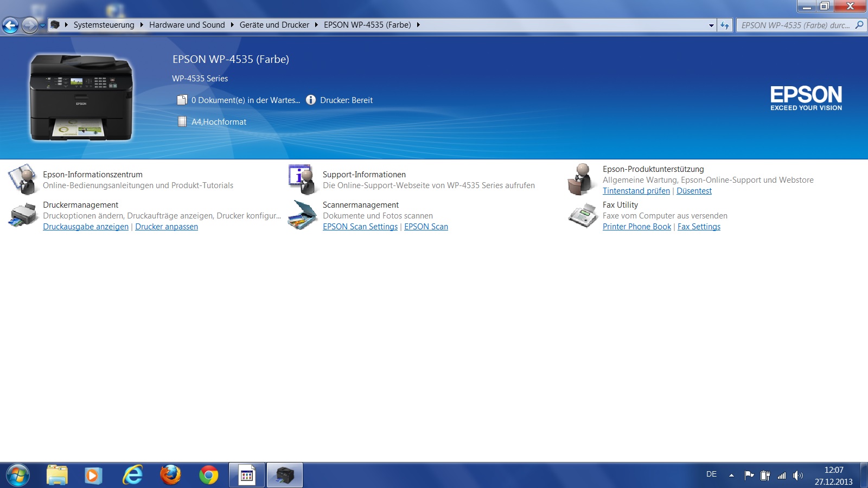The width and height of the screenshot is (868, 488).
Task: Launch the EPSON Scan link
Action: point(426,227)
